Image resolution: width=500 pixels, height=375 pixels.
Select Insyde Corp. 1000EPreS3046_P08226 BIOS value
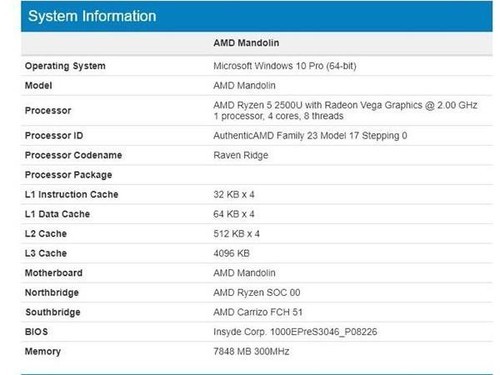[295, 332]
